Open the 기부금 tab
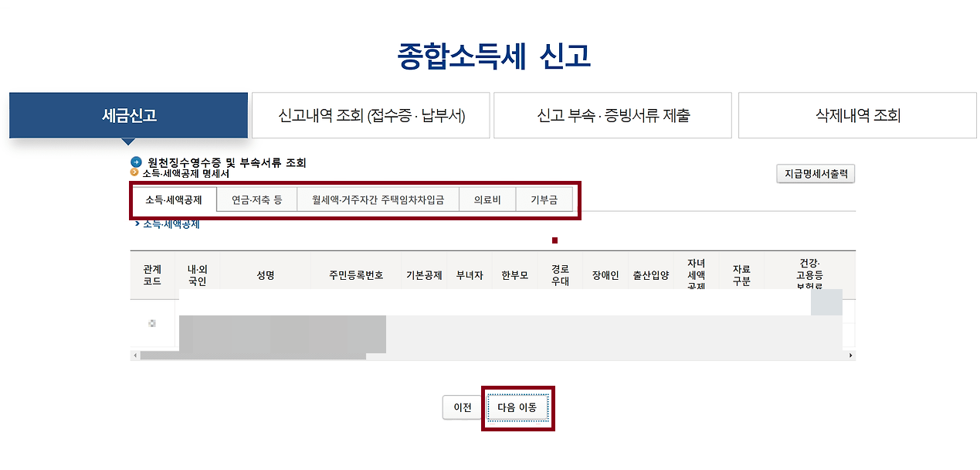Screen dimensions: 980x470 tap(545, 199)
